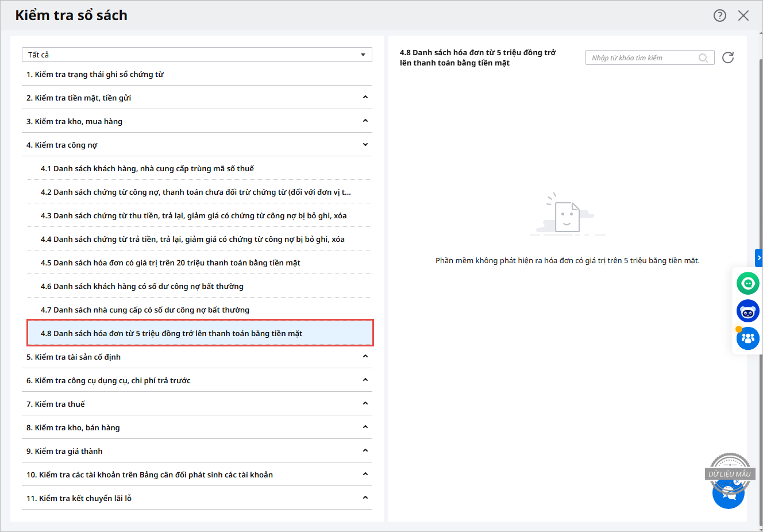The image size is (763, 532).
Task: Click the magnifying glass search icon
Action: tap(703, 58)
